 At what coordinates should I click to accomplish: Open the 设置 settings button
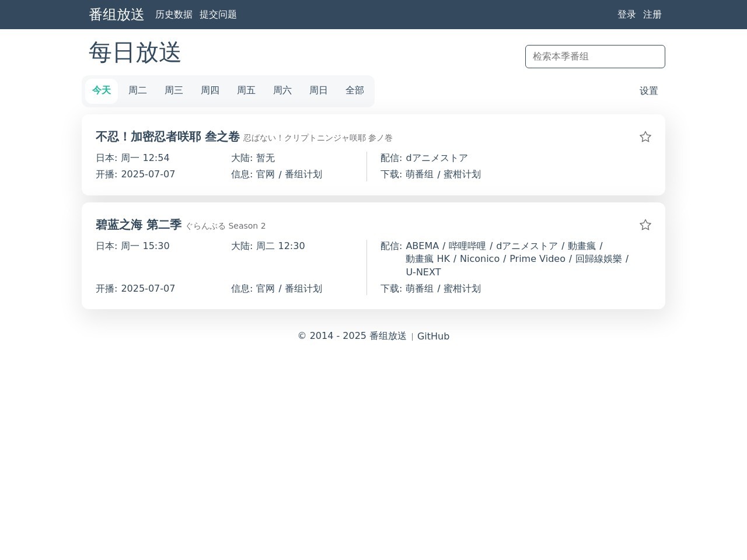coord(648,91)
